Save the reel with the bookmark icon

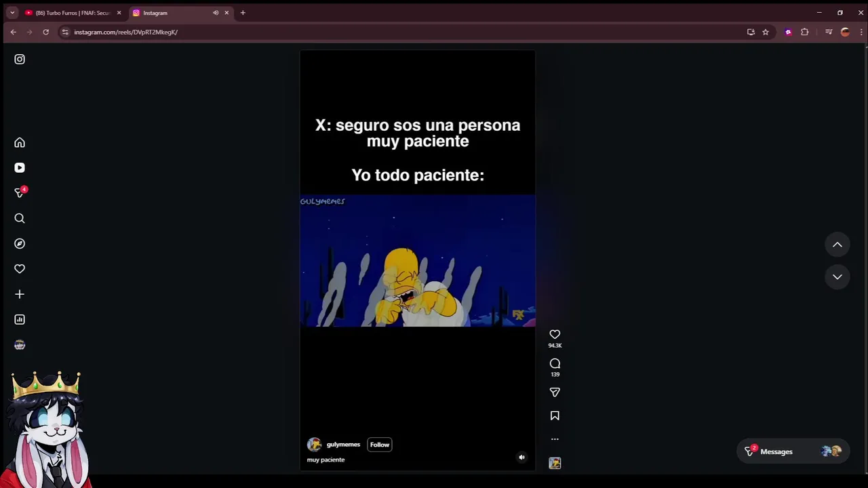[555, 415]
